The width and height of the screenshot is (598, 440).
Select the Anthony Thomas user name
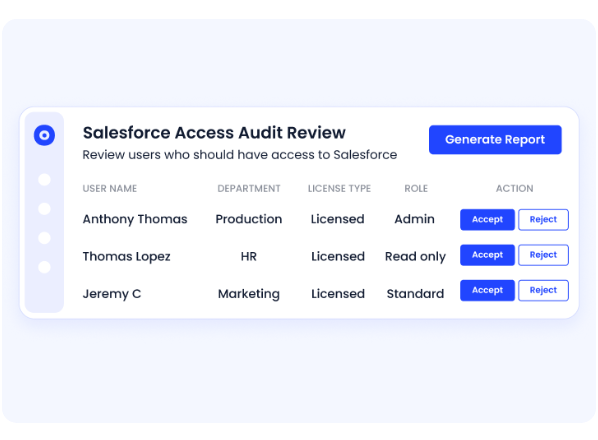point(135,219)
